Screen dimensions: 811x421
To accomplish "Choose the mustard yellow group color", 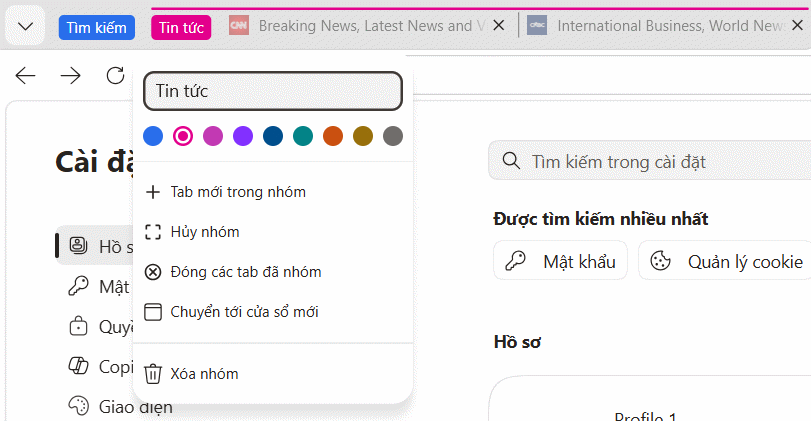I will click(x=363, y=136).
